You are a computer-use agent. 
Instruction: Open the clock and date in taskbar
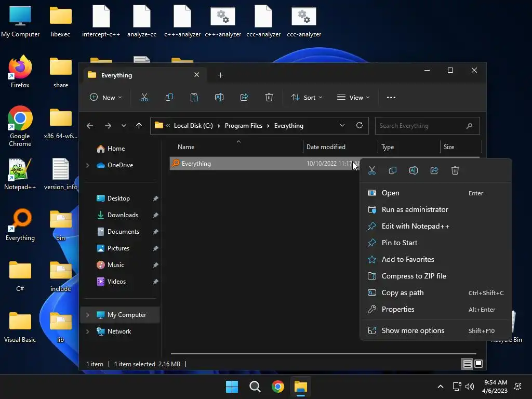[x=495, y=387]
